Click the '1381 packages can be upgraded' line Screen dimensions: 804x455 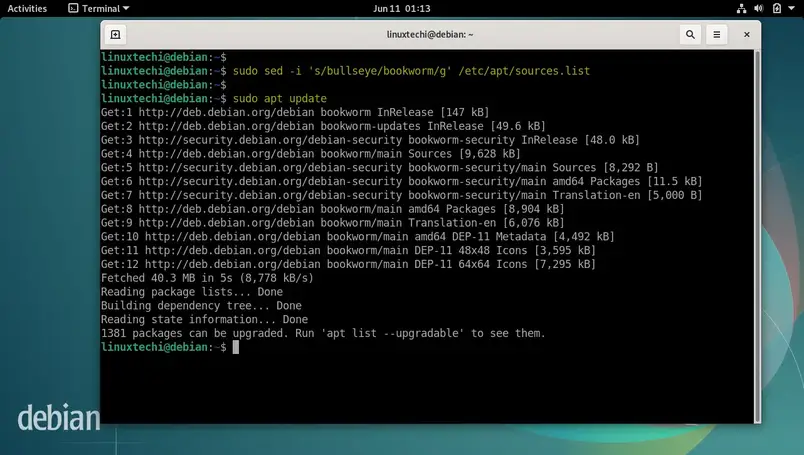323,334
